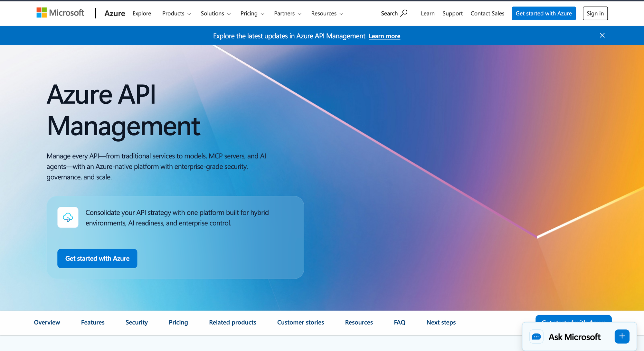The height and width of the screenshot is (351, 644).
Task: Expand the Partners dropdown menu
Action: tap(288, 14)
